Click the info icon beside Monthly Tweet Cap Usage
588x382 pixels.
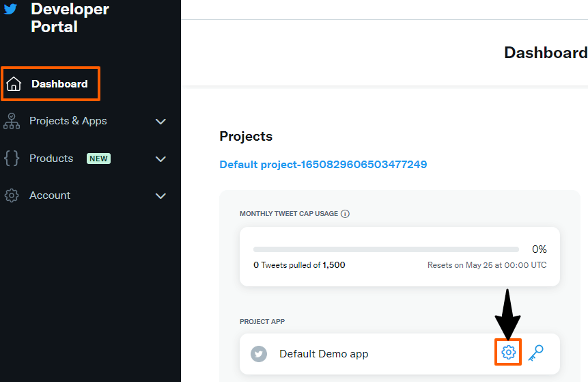tap(345, 213)
